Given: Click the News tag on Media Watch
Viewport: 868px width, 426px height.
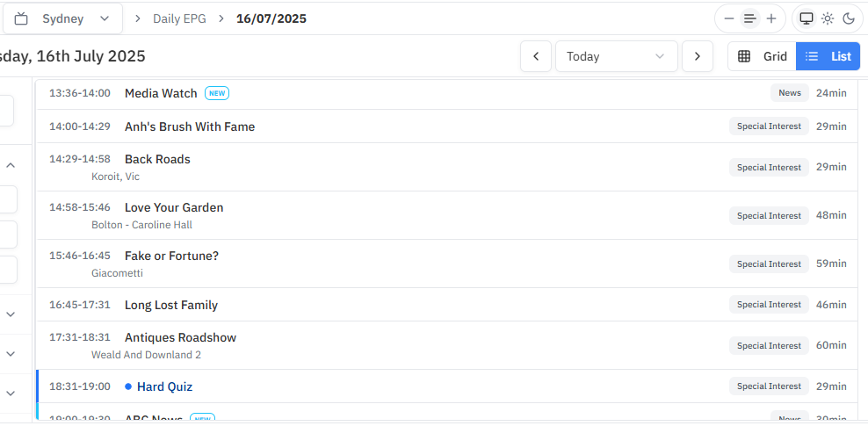Looking at the screenshot, I should (790, 93).
